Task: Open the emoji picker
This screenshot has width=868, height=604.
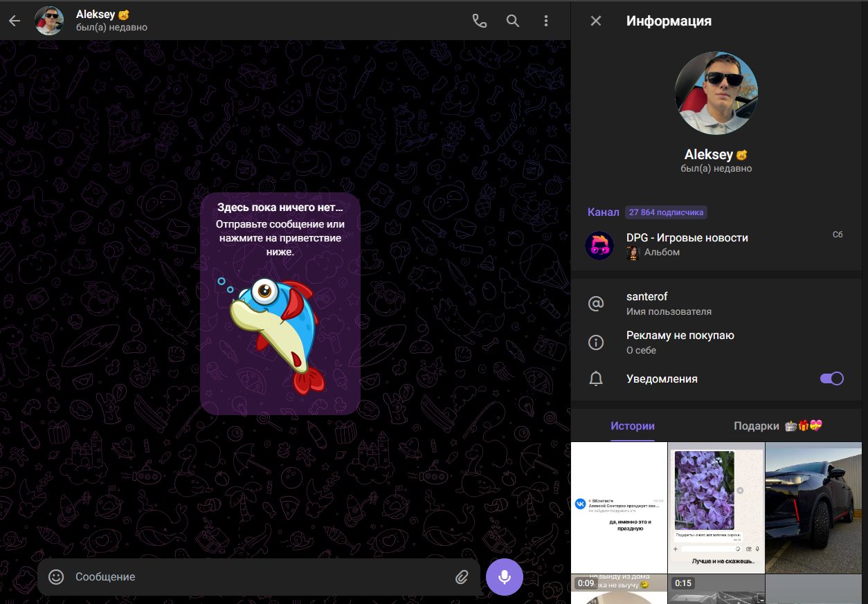Action: [x=56, y=576]
